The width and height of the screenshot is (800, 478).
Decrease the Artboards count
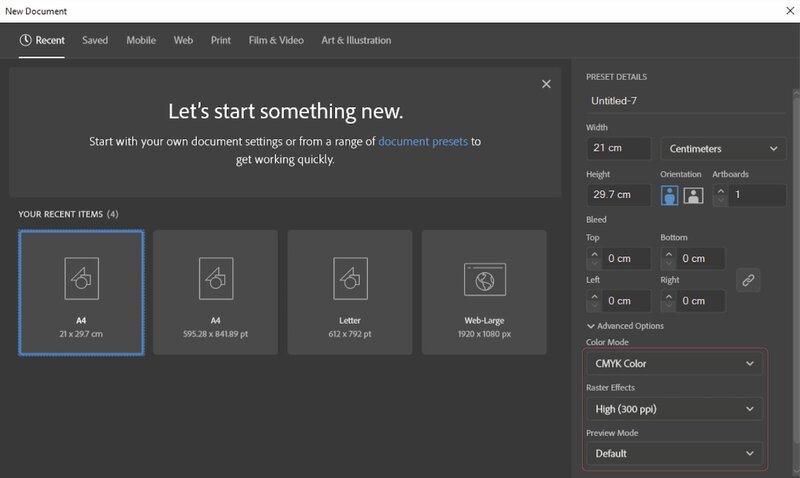720,201
